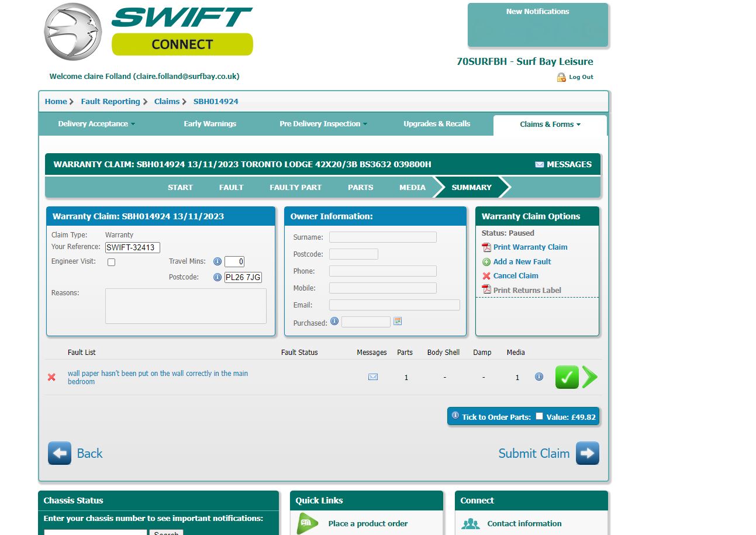Click the red Cancel Claim cross icon
Image resolution: width=756 pixels, height=535 pixels.
click(x=486, y=276)
